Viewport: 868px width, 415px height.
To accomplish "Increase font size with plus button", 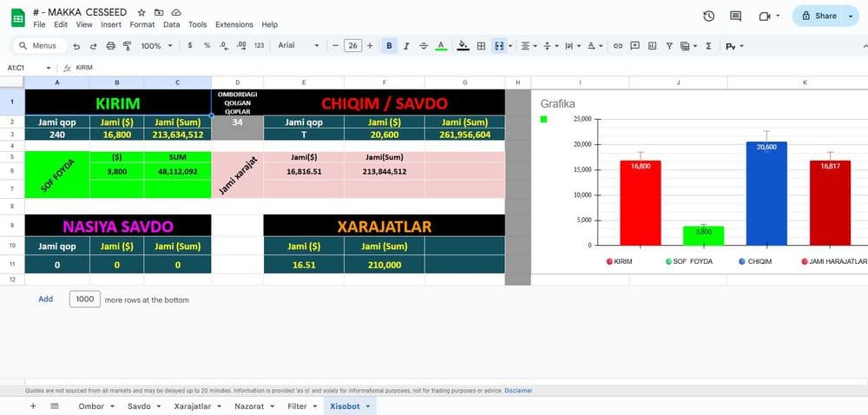I will (x=370, y=46).
